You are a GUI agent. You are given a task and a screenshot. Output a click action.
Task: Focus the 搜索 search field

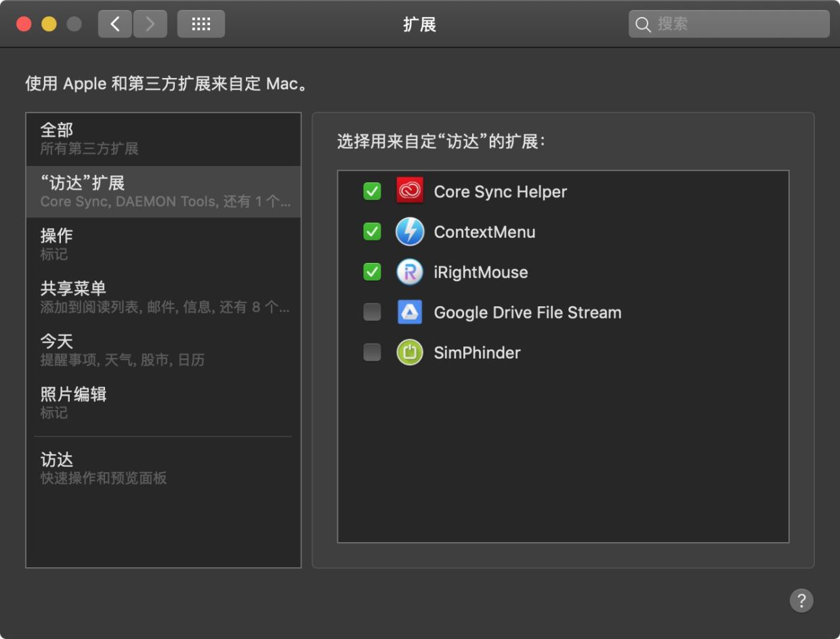[x=729, y=24]
